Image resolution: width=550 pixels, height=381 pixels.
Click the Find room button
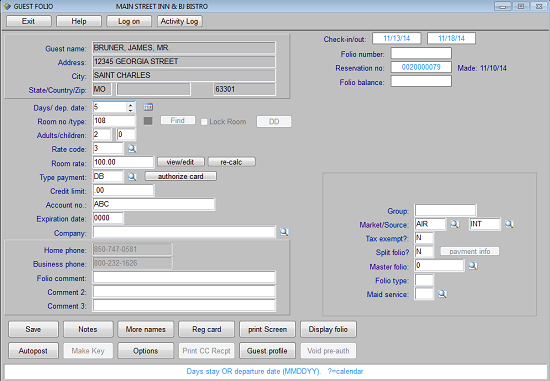178,120
